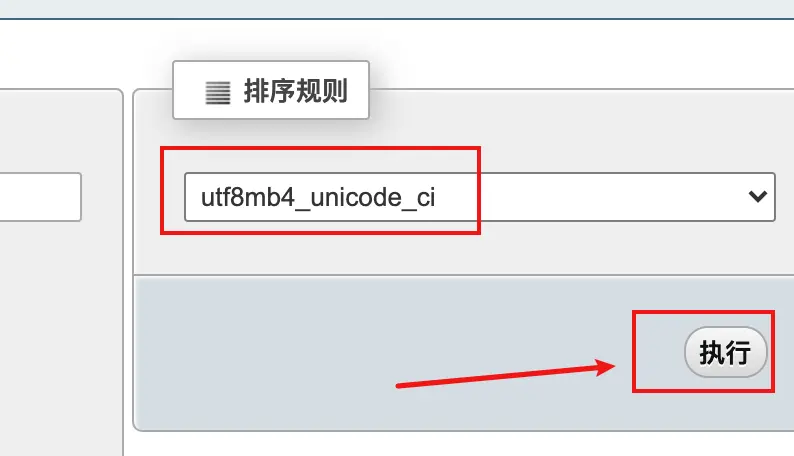Click the red arrow pointing toward 执行
Image resolution: width=794 pixels, height=456 pixels.
(505, 374)
